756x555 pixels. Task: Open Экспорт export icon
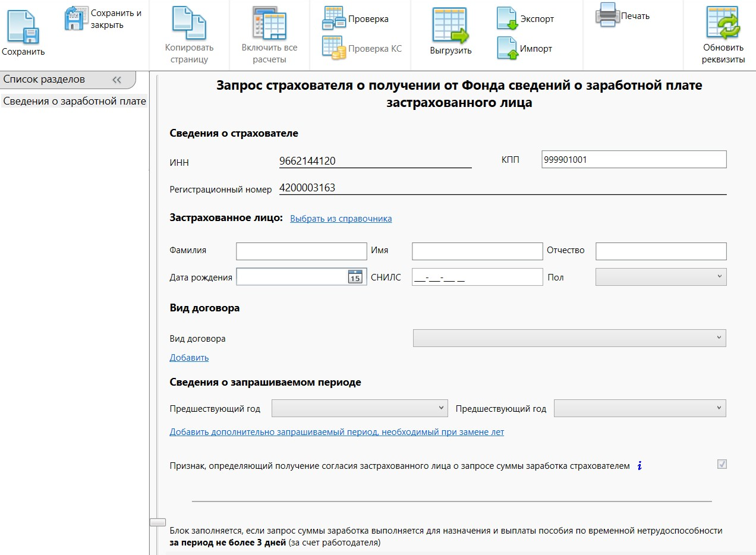tap(507, 19)
